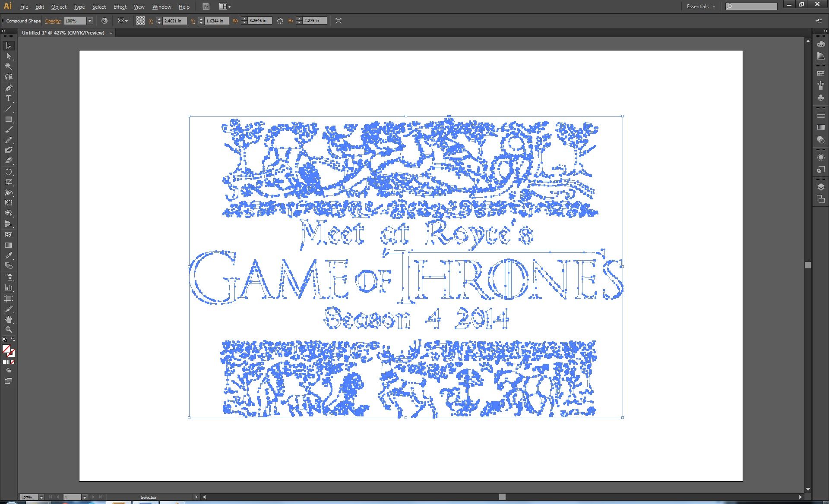Image resolution: width=829 pixels, height=504 pixels.
Task: Select the Mesh tool
Action: (9, 235)
